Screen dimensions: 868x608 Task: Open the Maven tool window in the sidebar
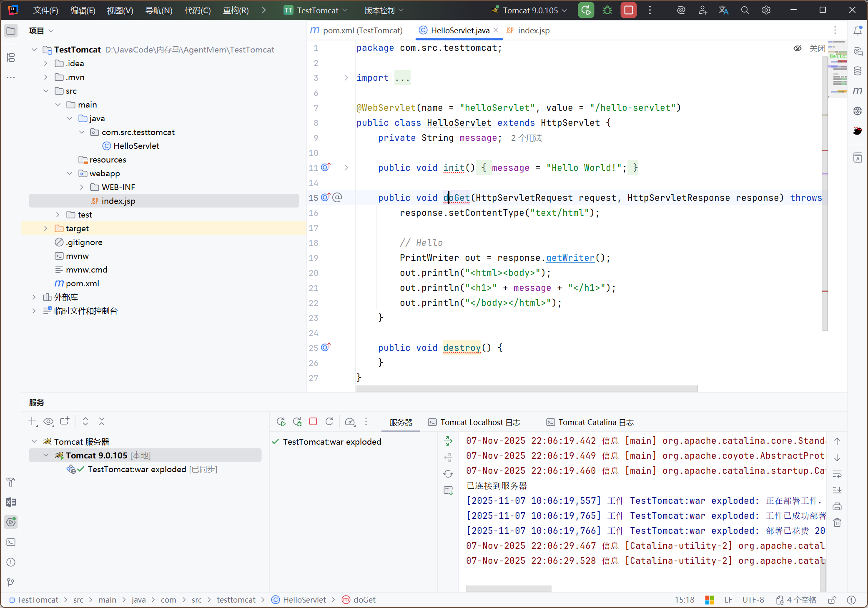coord(858,91)
